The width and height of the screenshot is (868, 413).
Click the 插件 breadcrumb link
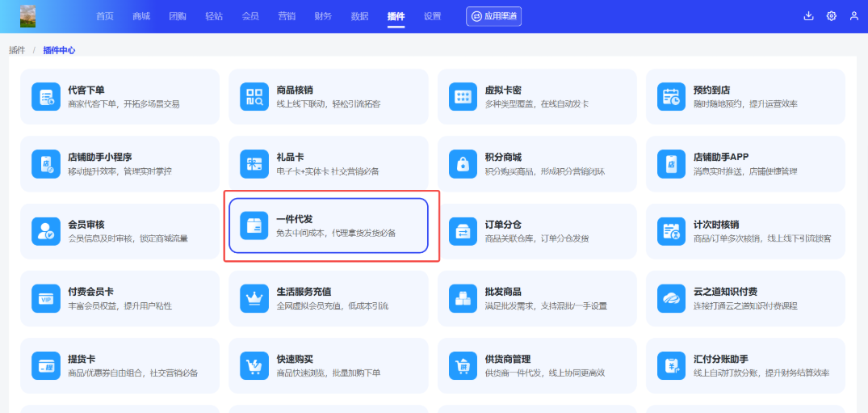[x=17, y=50]
